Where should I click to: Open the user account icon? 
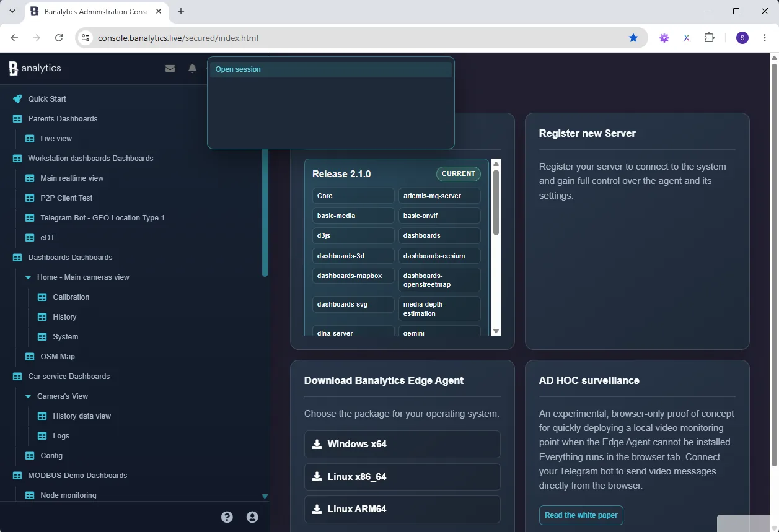(252, 517)
